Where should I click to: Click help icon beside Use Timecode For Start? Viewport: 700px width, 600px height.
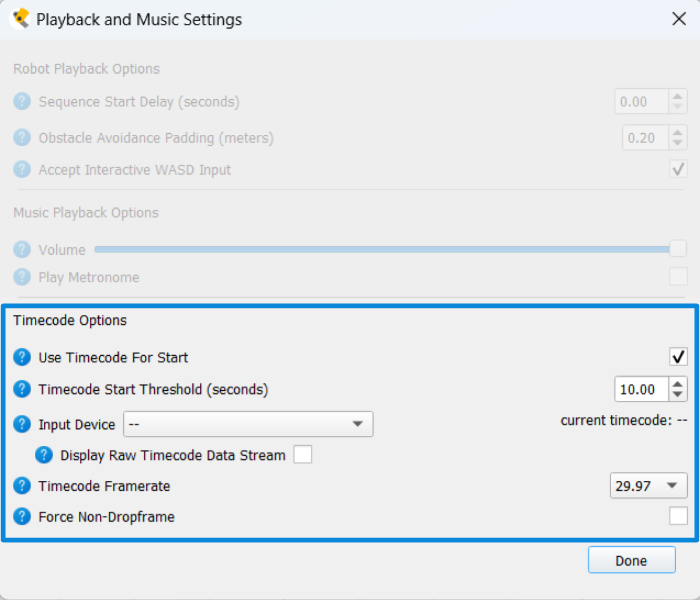tap(22, 357)
